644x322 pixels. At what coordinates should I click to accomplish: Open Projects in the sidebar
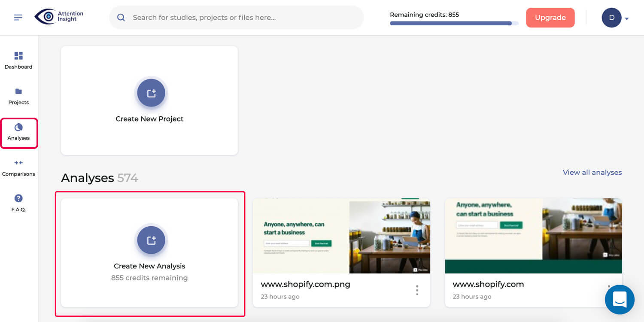[x=18, y=96]
